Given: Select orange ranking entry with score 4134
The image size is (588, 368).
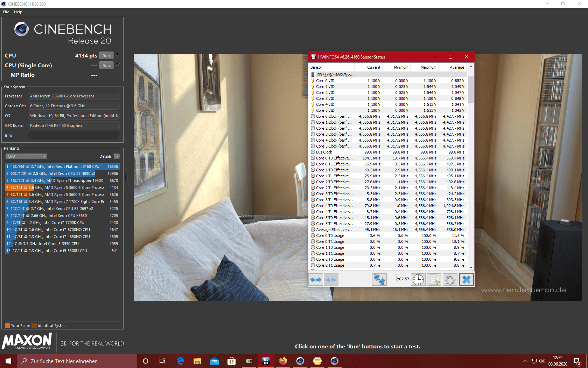Looking at the screenshot, I should pos(62,188).
